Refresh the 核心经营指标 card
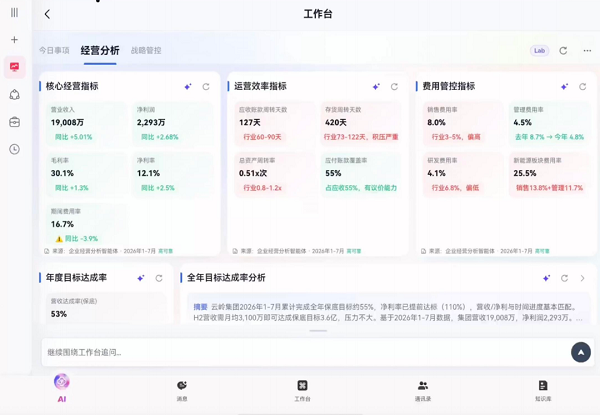Image resolution: width=600 pixels, height=415 pixels. 206,87
